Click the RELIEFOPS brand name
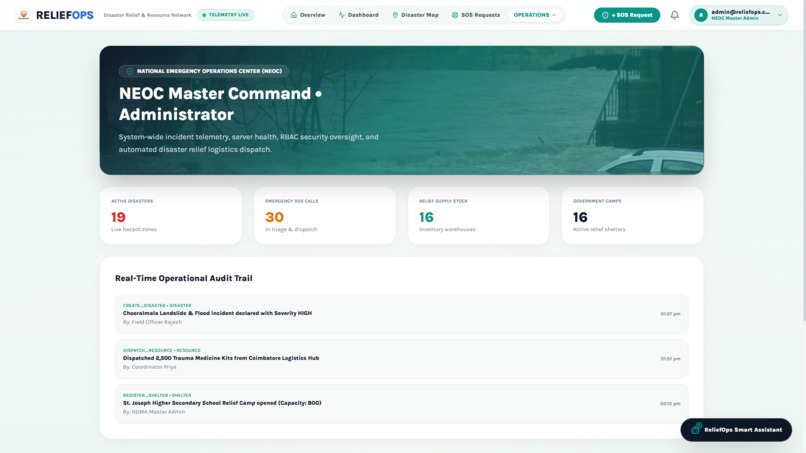Screen dimensions: 806x453 [x=65, y=15]
